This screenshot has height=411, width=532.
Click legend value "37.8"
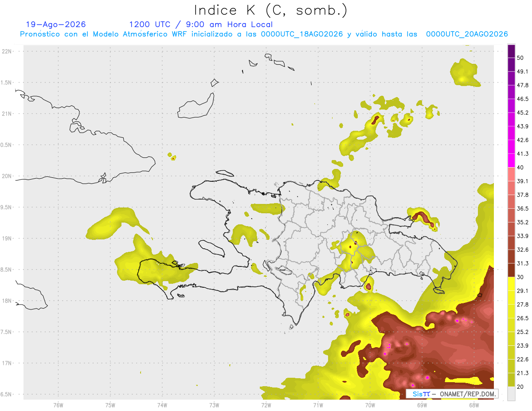tap(522, 195)
